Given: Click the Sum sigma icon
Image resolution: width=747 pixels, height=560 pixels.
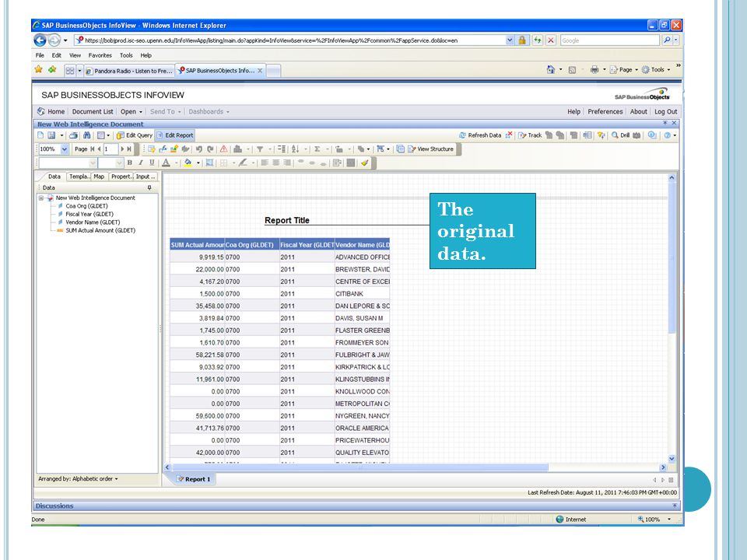Looking at the screenshot, I should 317,149.
